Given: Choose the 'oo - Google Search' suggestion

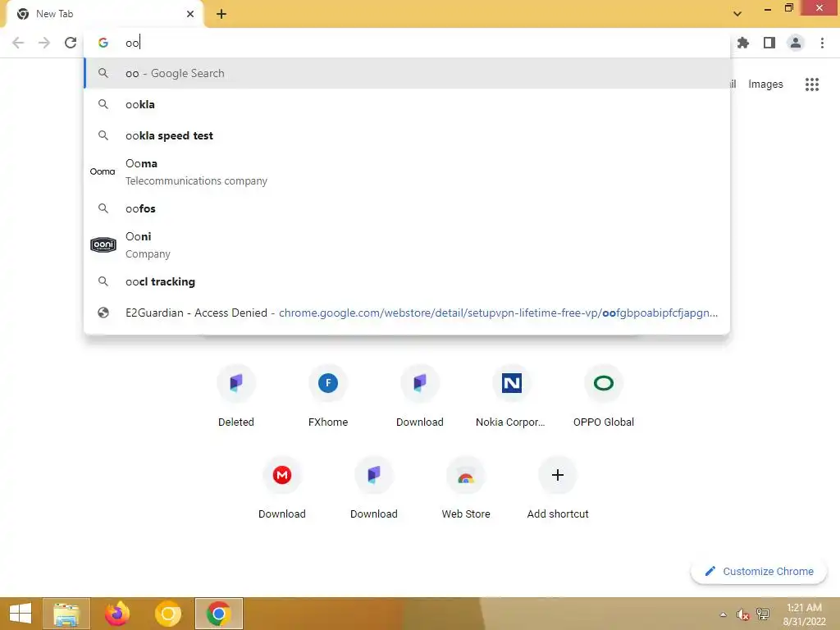Looking at the screenshot, I should pyautogui.click(x=407, y=73).
